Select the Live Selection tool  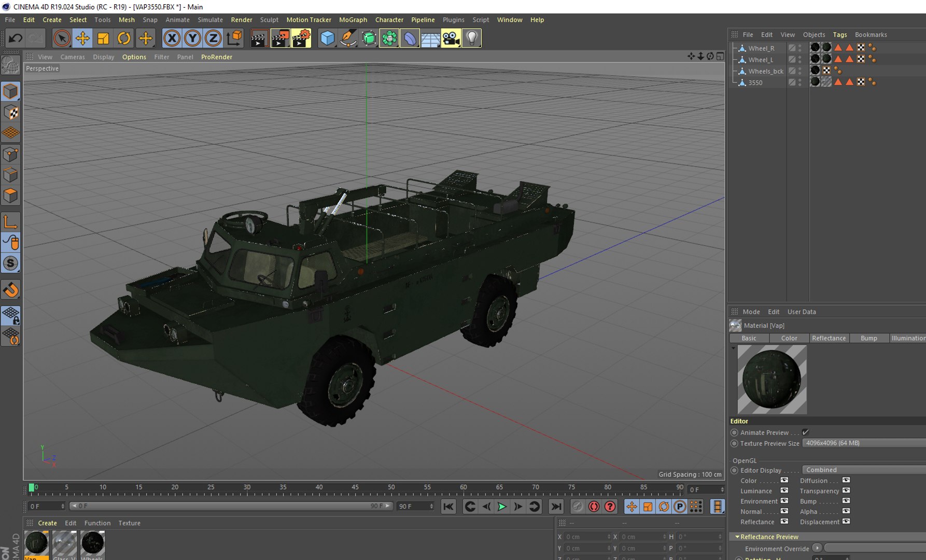tap(62, 38)
